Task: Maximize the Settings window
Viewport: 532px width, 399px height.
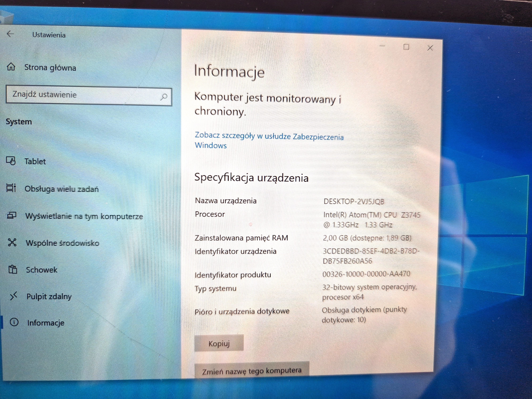Action: [x=406, y=47]
